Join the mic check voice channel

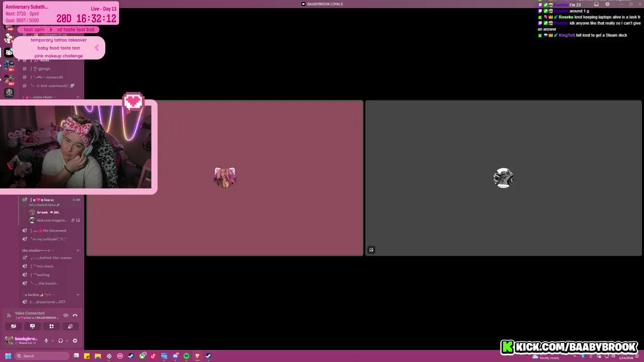(50, 266)
